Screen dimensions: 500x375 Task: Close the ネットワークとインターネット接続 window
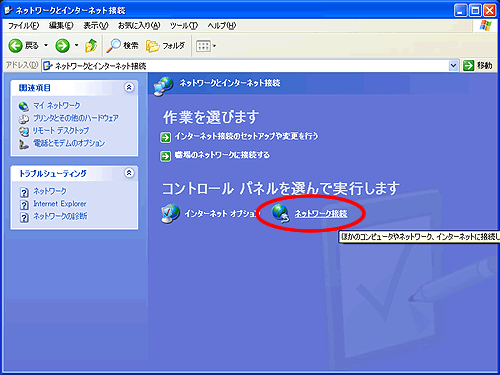(490, 11)
